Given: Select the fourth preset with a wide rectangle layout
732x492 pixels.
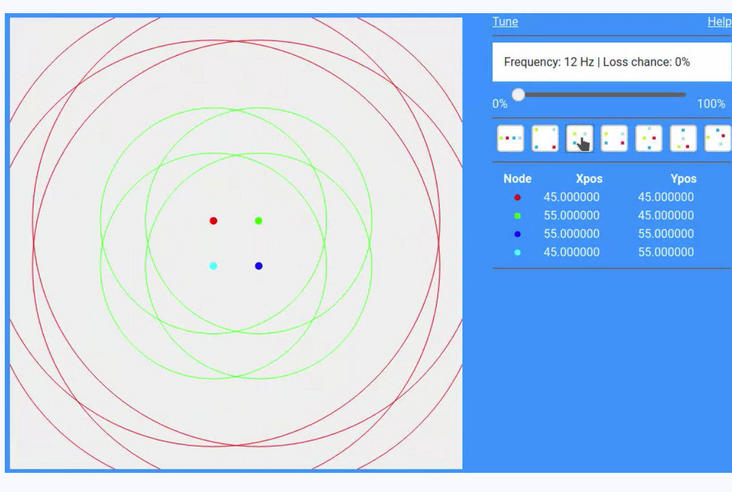Looking at the screenshot, I should pyautogui.click(x=614, y=138).
